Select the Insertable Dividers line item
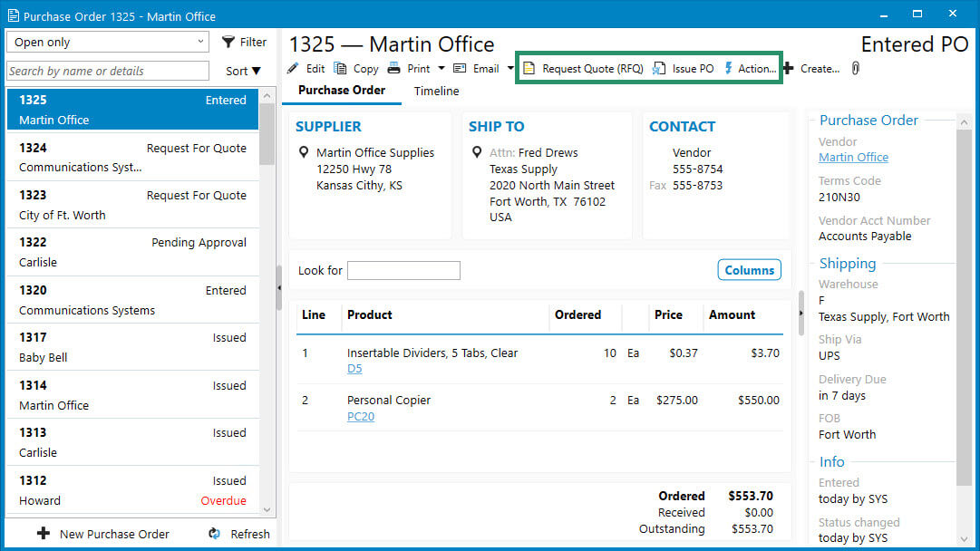 point(539,360)
